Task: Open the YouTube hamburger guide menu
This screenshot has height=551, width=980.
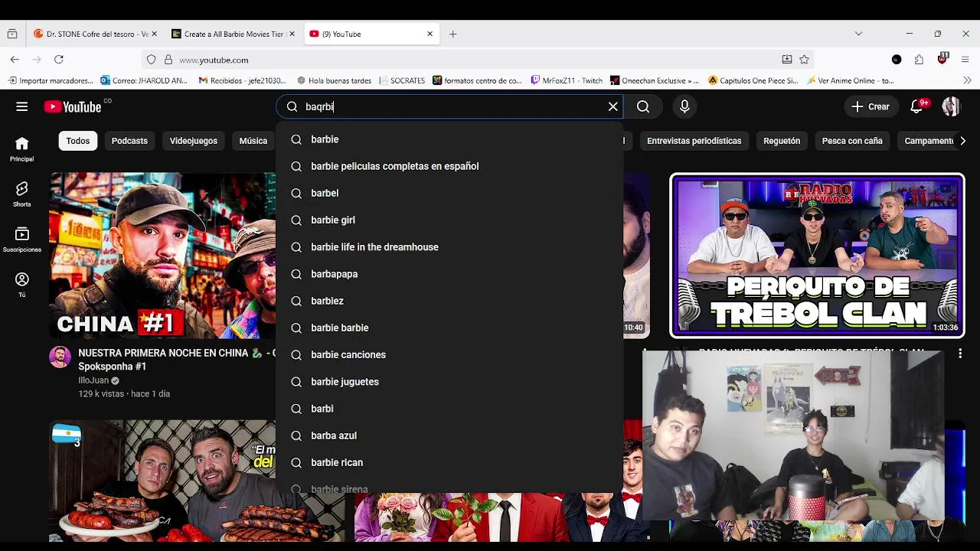Action: point(22,107)
